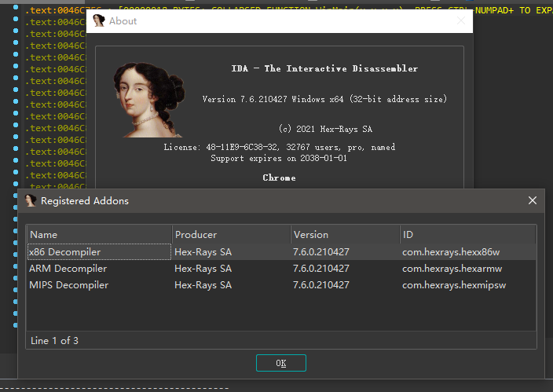
Task: Close the Registered Addons dialog
Action: pyautogui.click(x=533, y=200)
